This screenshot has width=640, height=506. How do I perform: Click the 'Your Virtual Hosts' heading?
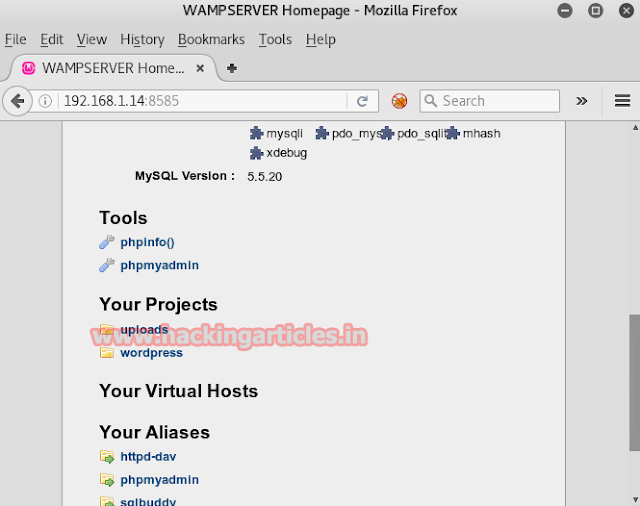click(x=179, y=391)
